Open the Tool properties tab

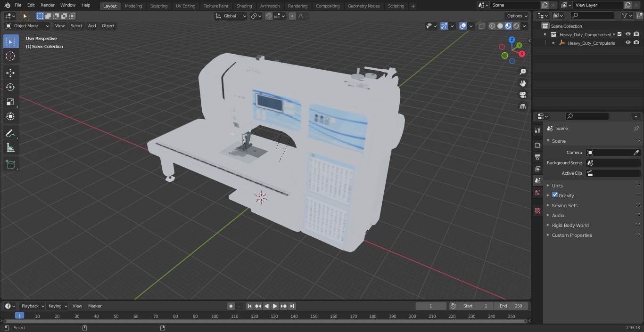537,130
